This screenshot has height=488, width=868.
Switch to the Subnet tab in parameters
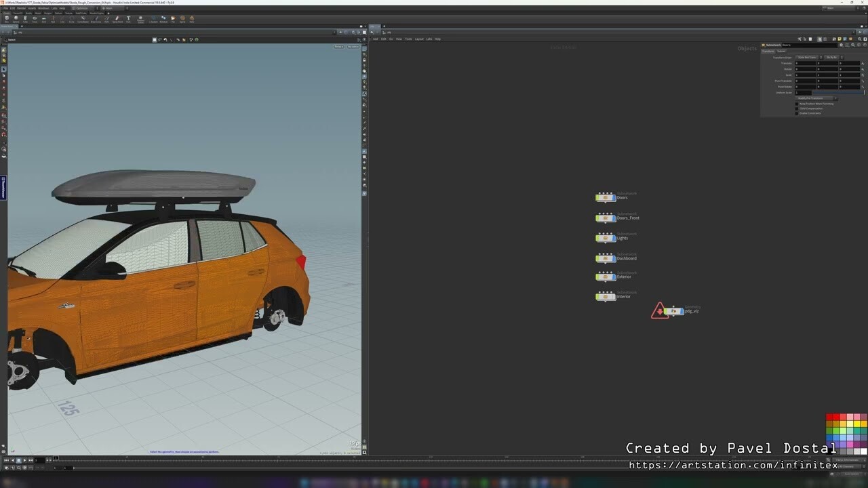(781, 51)
